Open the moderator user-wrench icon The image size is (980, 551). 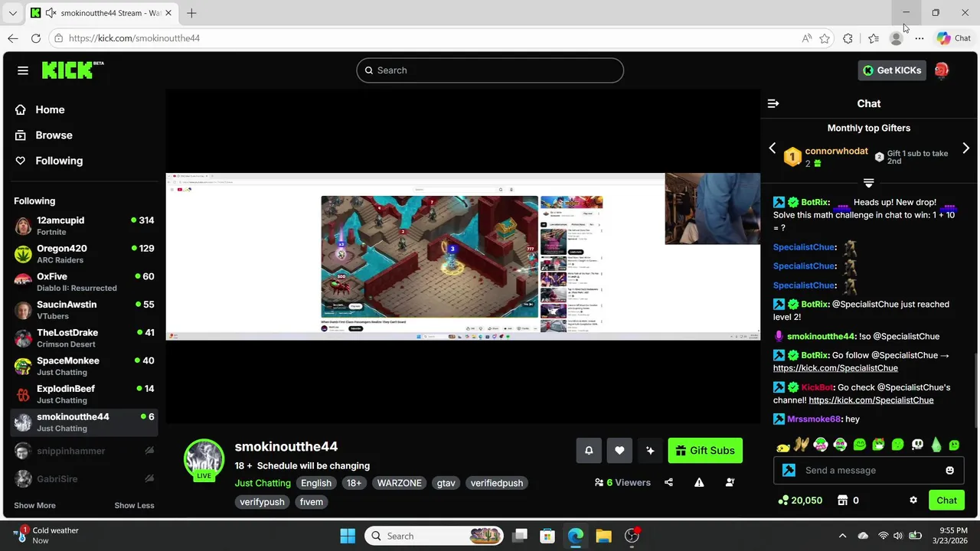730,482
